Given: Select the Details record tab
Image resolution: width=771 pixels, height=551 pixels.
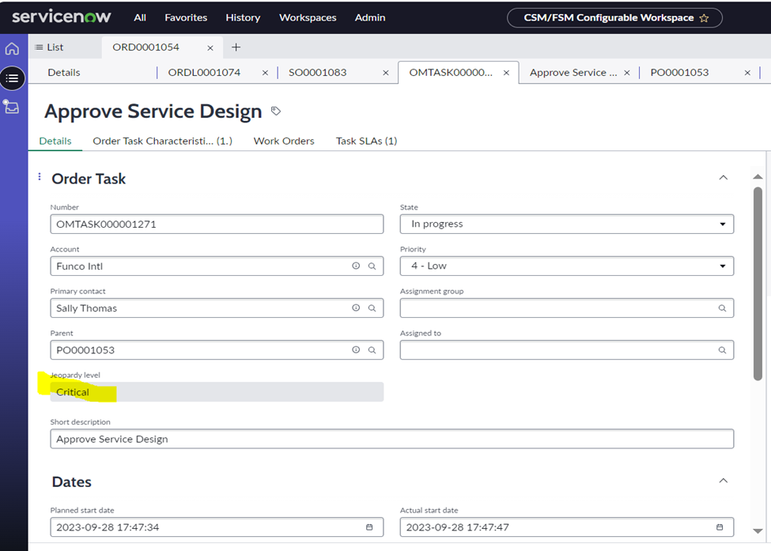Looking at the screenshot, I should (55, 141).
